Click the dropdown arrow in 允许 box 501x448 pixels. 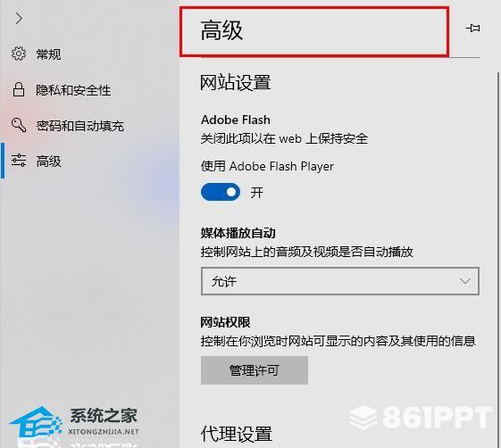464,281
